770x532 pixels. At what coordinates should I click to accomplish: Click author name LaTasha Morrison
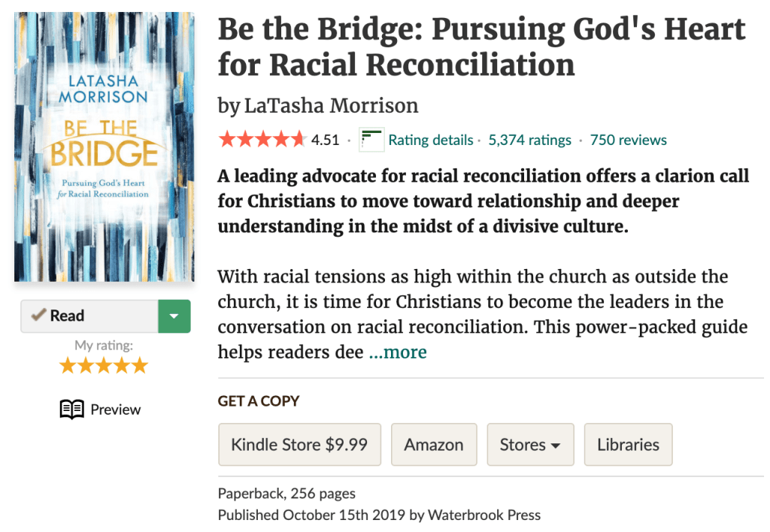pos(331,106)
